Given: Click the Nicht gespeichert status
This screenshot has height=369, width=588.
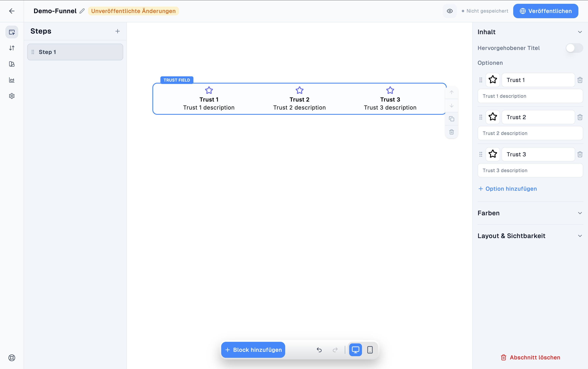Looking at the screenshot, I should 485,11.
